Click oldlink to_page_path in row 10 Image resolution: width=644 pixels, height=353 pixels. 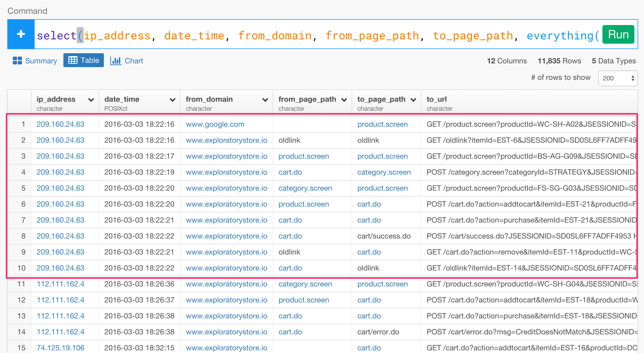pos(368,268)
